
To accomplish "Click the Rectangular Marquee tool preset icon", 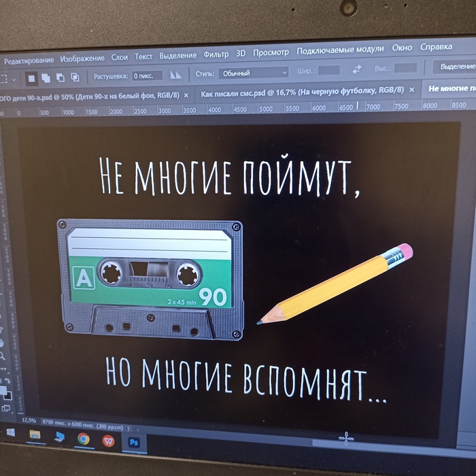I will 3,80.
